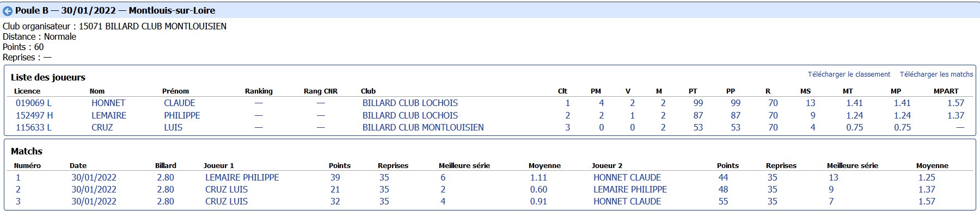Click CRUZ LUIS in match 2
The width and height of the screenshot is (980, 211).
(226, 189)
